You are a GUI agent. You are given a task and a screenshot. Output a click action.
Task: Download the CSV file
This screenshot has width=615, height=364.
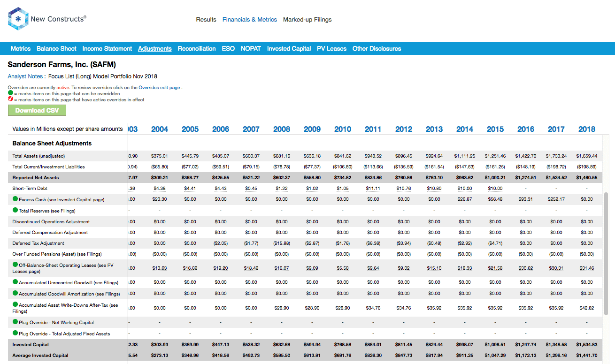(37, 110)
